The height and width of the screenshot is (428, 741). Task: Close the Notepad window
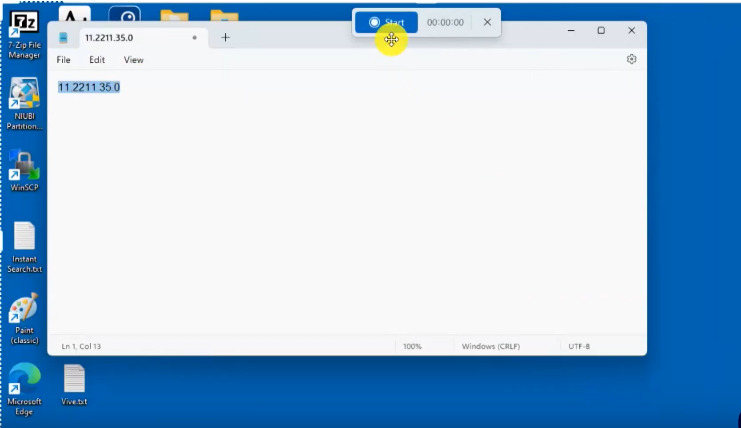[x=631, y=30]
